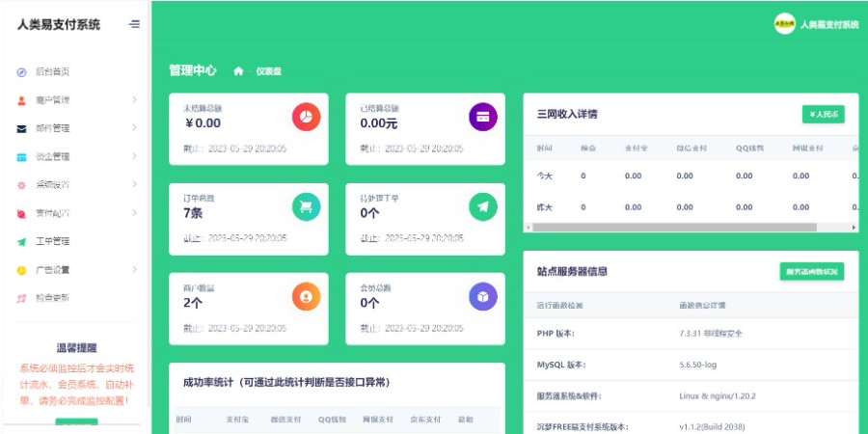The width and height of the screenshot is (868, 434).
Task: Click the 支付宝 column header in 三网收入详情
Action: pyautogui.click(x=637, y=149)
